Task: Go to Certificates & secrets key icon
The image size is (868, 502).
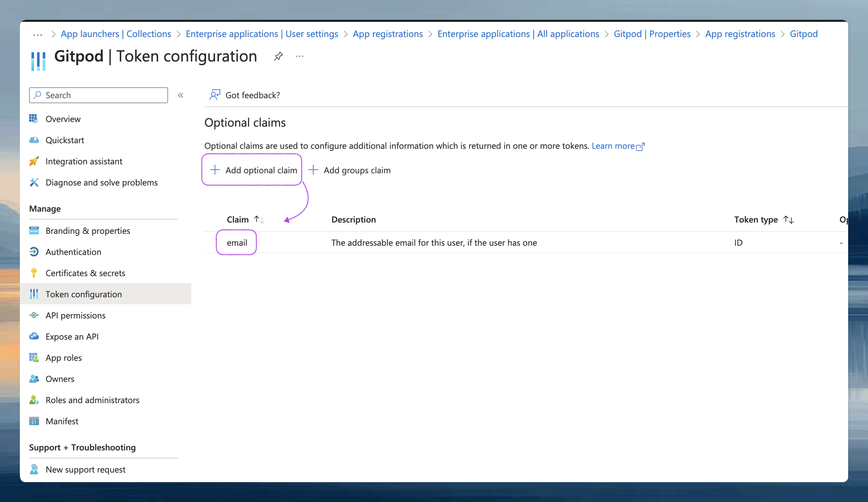Action: click(x=34, y=273)
